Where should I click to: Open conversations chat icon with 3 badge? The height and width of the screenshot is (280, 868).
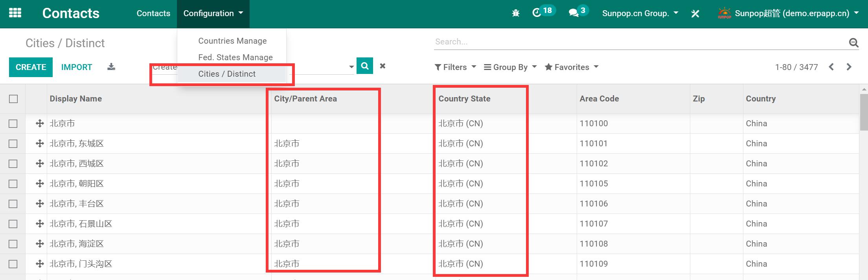[x=574, y=13]
